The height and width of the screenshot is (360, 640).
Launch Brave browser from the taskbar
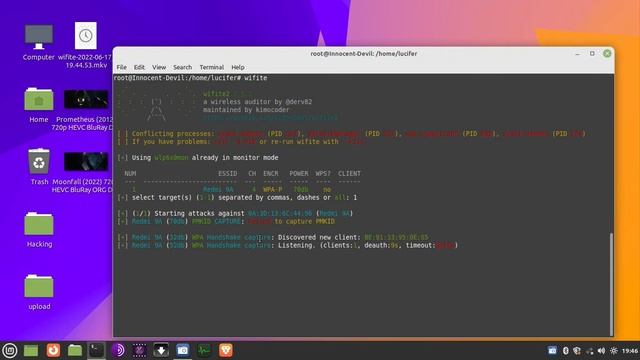tap(226, 350)
